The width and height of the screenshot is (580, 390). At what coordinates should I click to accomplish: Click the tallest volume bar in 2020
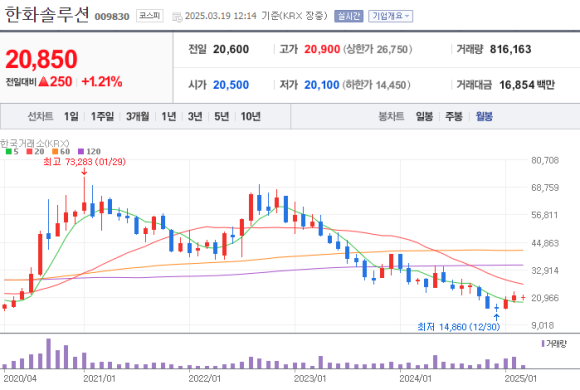click(48, 353)
